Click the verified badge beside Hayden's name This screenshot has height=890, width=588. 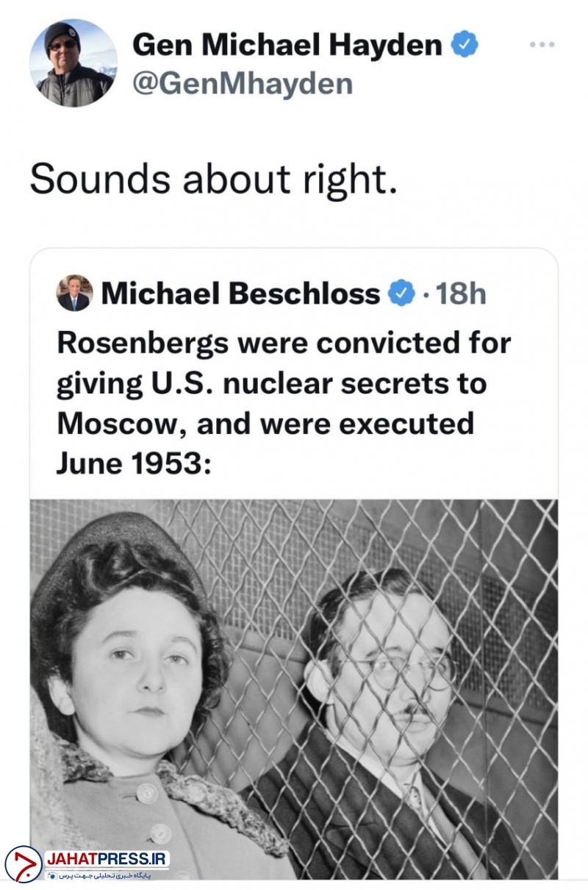coord(465,46)
